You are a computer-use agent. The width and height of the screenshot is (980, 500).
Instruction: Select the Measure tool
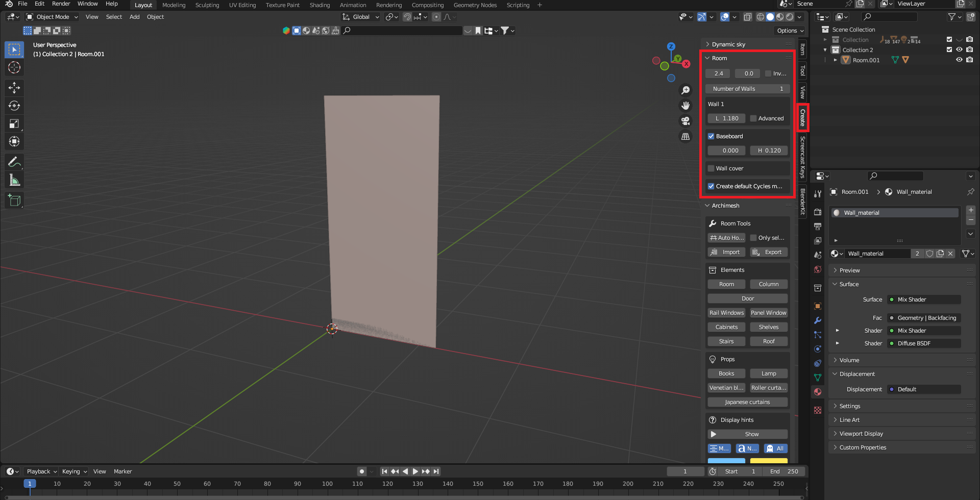pos(14,180)
